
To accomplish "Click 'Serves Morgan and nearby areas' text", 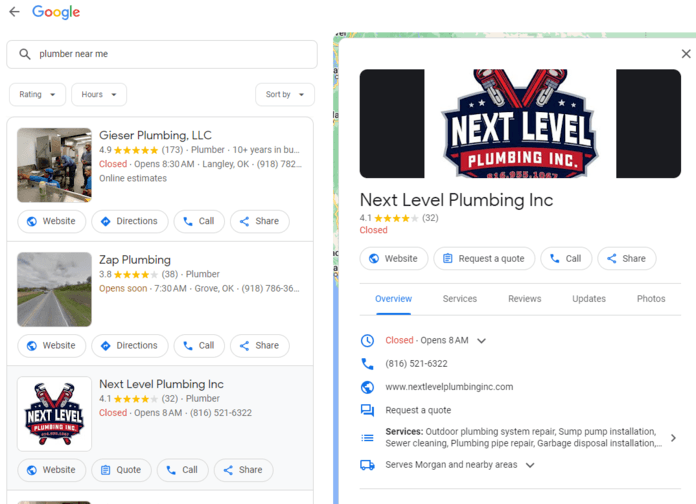I will 451,465.
